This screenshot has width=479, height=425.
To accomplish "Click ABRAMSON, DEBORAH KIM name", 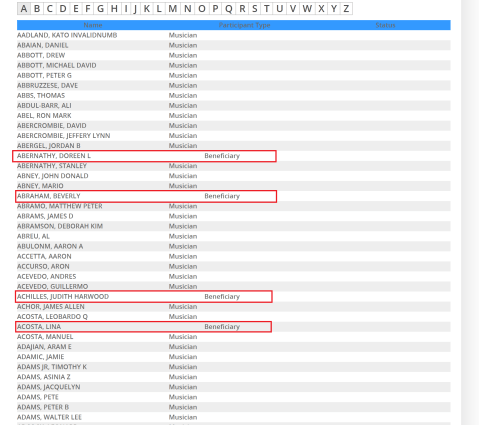I will (x=60, y=226).
